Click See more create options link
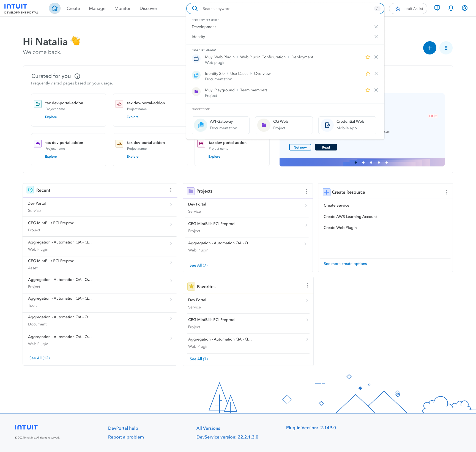476x452 pixels. [x=345, y=264]
